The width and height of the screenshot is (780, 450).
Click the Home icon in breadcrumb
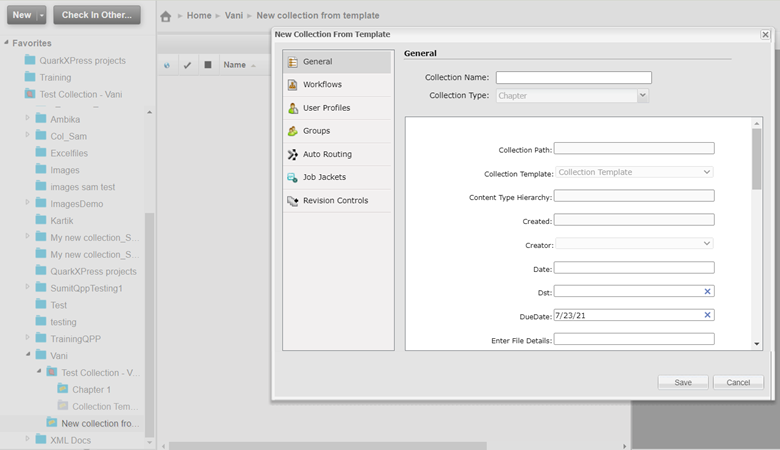(x=166, y=16)
